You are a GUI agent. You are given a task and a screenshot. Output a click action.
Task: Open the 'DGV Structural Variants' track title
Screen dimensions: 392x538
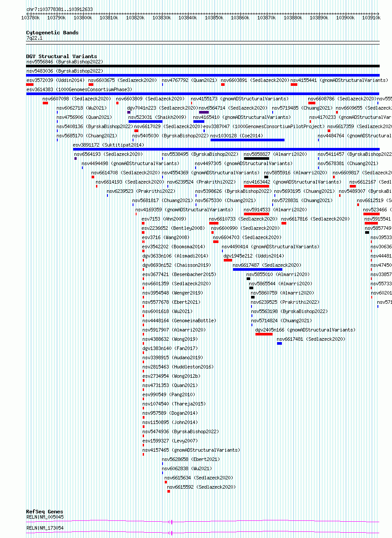pos(62,56)
